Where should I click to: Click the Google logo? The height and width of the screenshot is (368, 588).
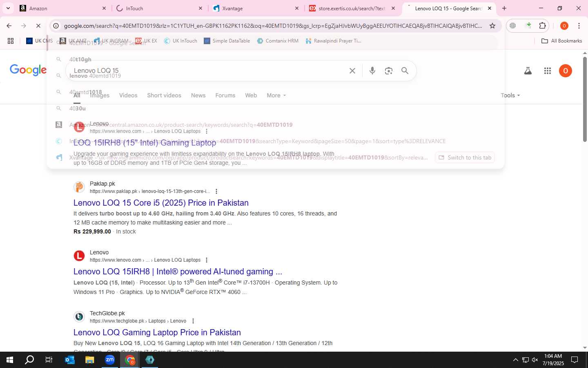(28, 70)
